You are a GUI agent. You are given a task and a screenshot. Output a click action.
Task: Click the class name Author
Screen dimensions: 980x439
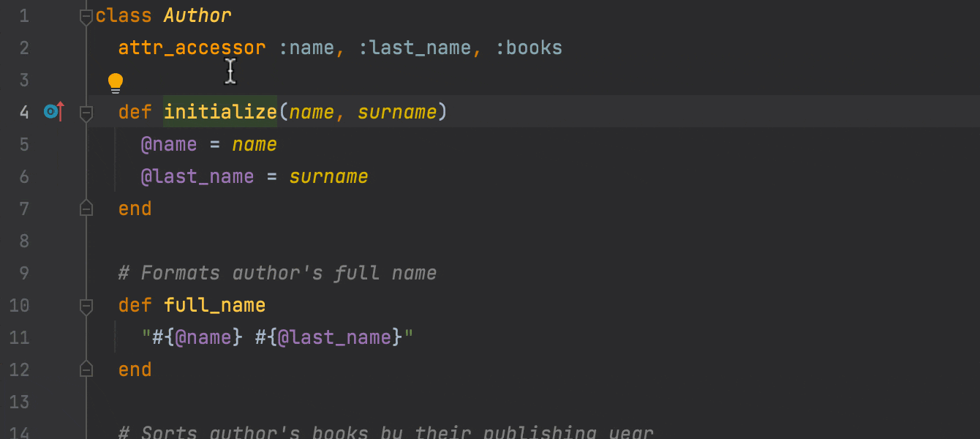[197, 15]
